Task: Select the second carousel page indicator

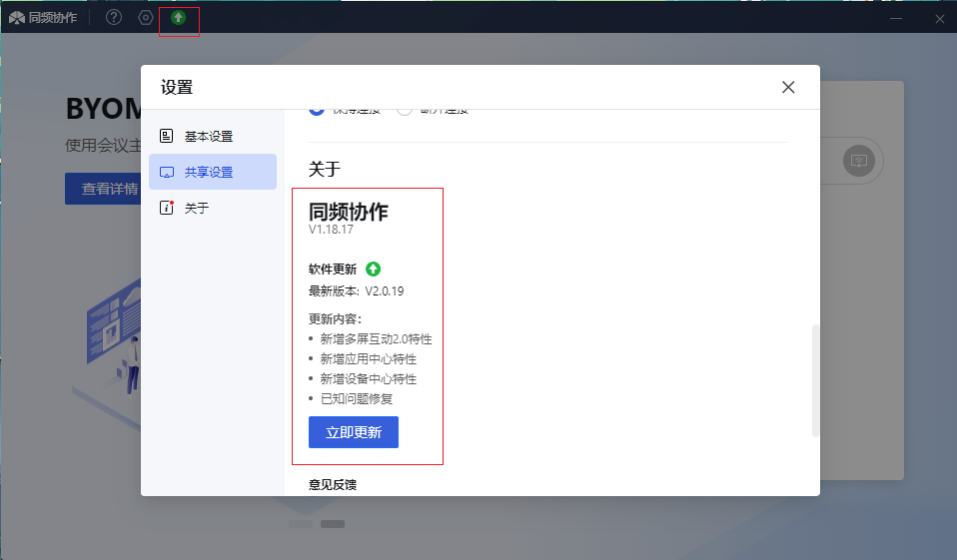Action: [x=333, y=523]
